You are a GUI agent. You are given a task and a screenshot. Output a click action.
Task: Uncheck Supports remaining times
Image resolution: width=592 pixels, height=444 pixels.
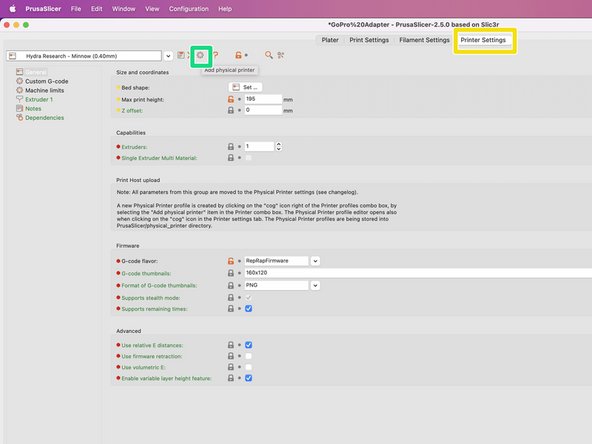coord(248,308)
